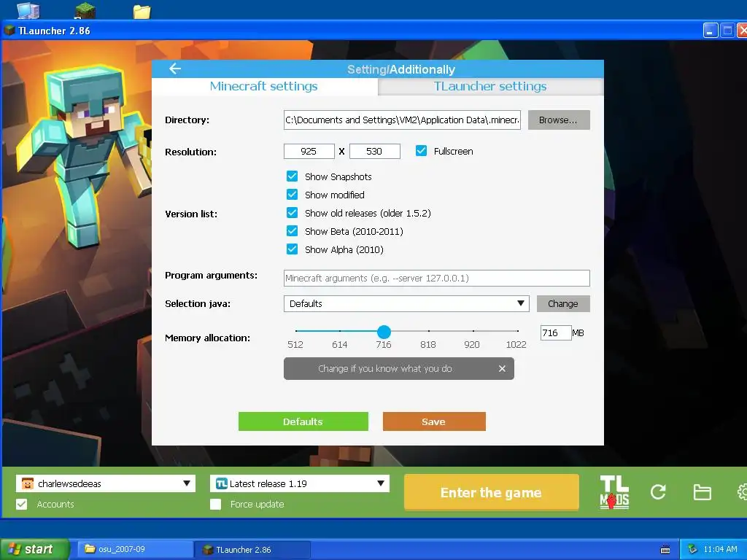
Task: Click TLauncher 2.86 taskbar button
Action: [x=252, y=550]
